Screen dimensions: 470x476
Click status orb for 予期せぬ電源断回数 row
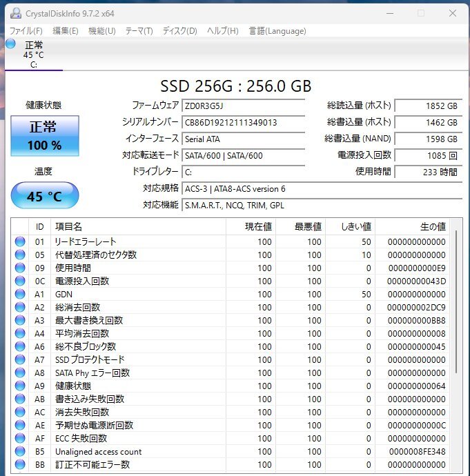click(x=20, y=425)
